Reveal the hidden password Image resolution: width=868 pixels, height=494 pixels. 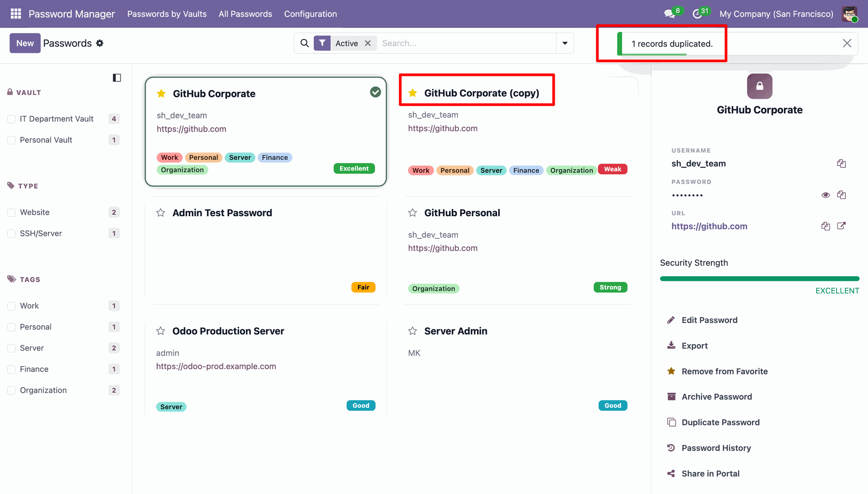(826, 195)
